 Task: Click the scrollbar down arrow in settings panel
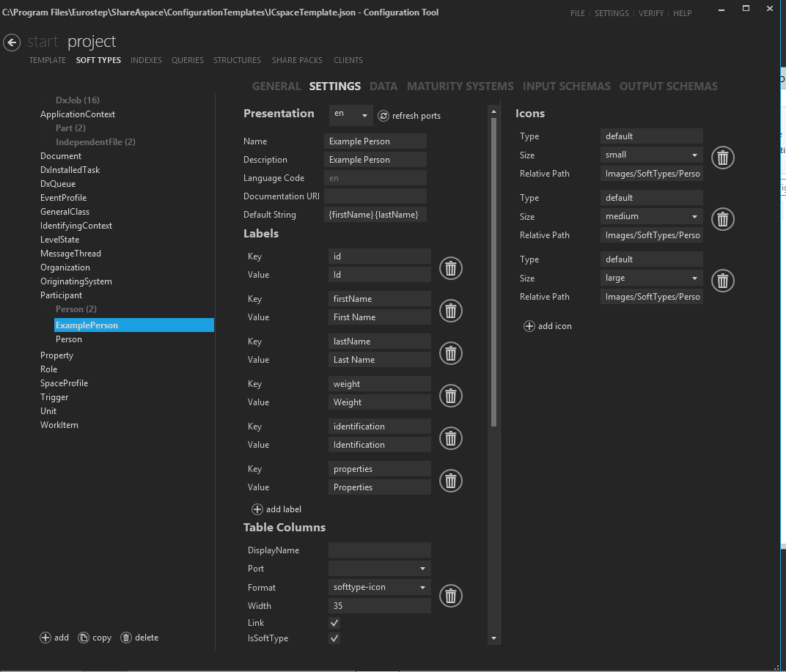coord(493,638)
